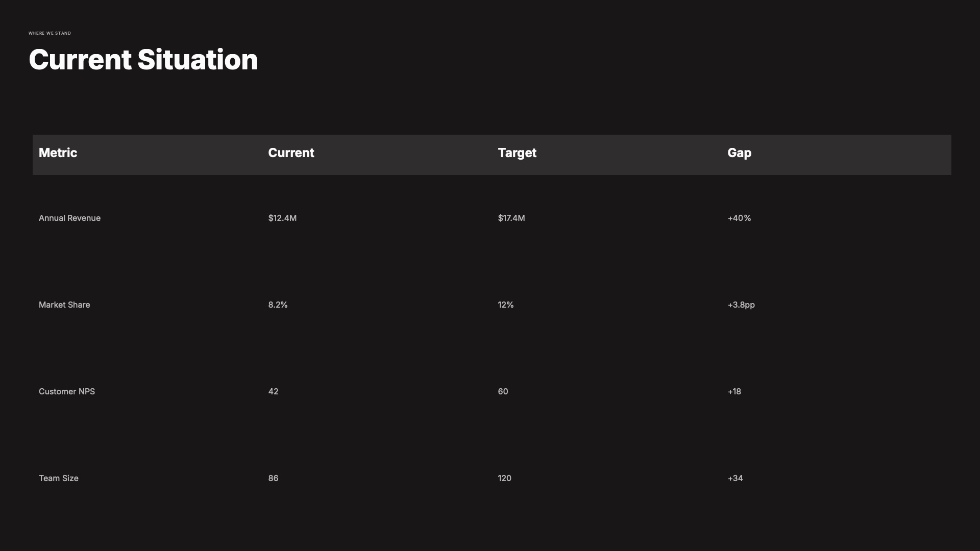
Task: Click the $12.4M current revenue cell
Action: coord(282,218)
